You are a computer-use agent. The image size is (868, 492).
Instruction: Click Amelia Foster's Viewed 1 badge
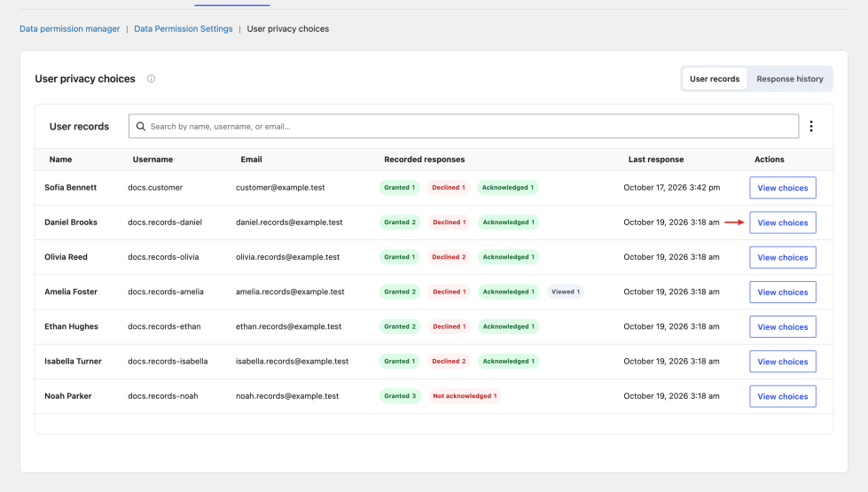pyautogui.click(x=565, y=292)
